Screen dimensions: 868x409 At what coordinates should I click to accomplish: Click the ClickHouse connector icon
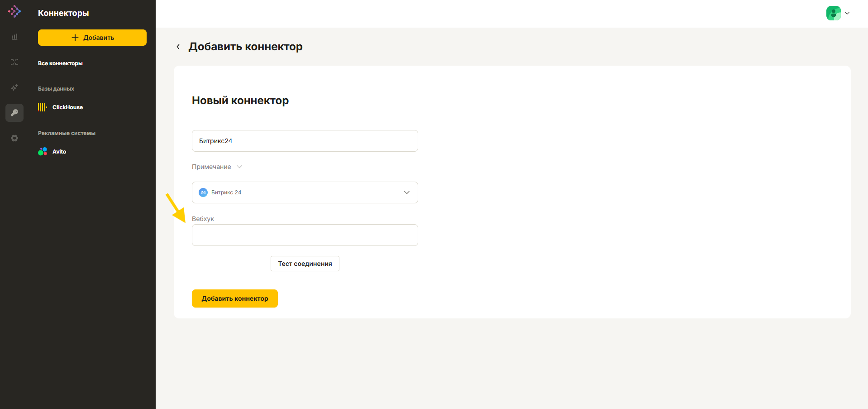tap(43, 107)
